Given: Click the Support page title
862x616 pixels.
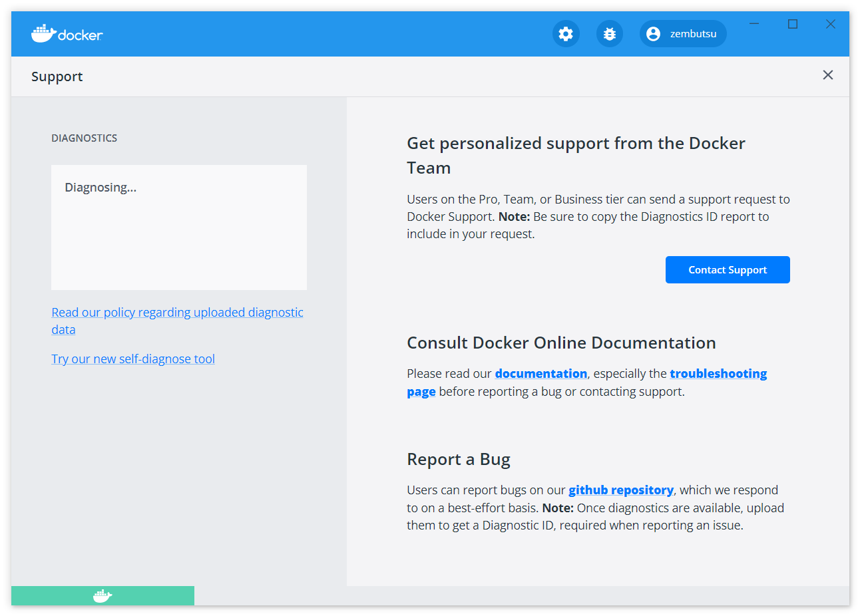Looking at the screenshot, I should 57,77.
